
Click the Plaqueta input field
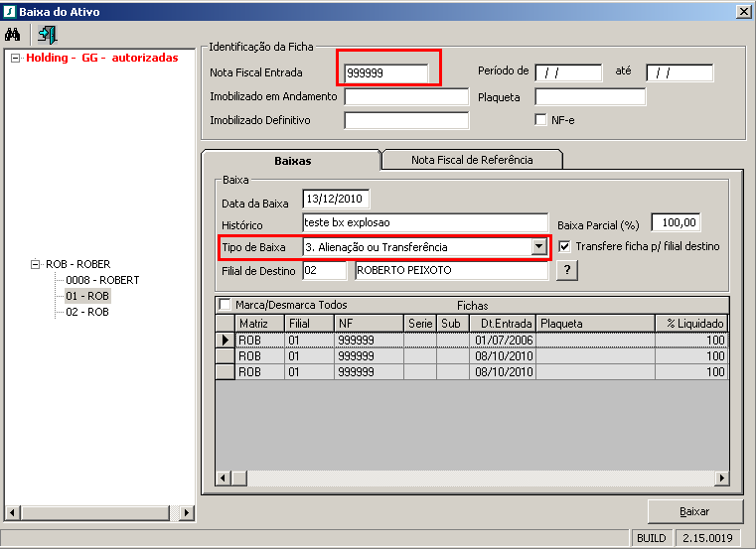tap(590, 96)
